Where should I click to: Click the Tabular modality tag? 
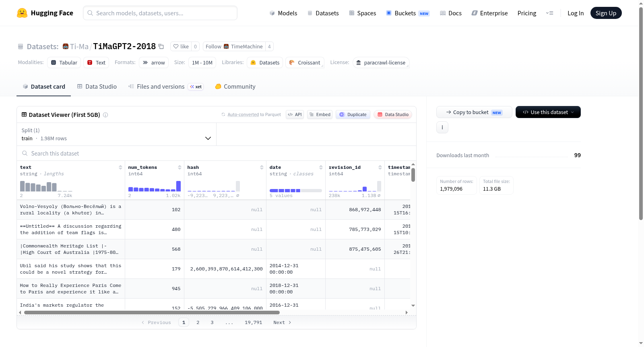click(x=64, y=62)
